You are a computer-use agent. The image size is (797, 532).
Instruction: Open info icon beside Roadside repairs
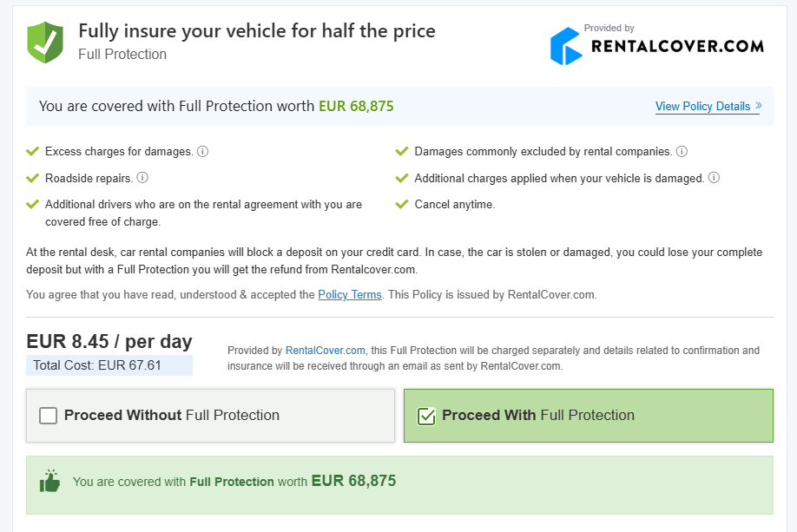[x=142, y=178]
